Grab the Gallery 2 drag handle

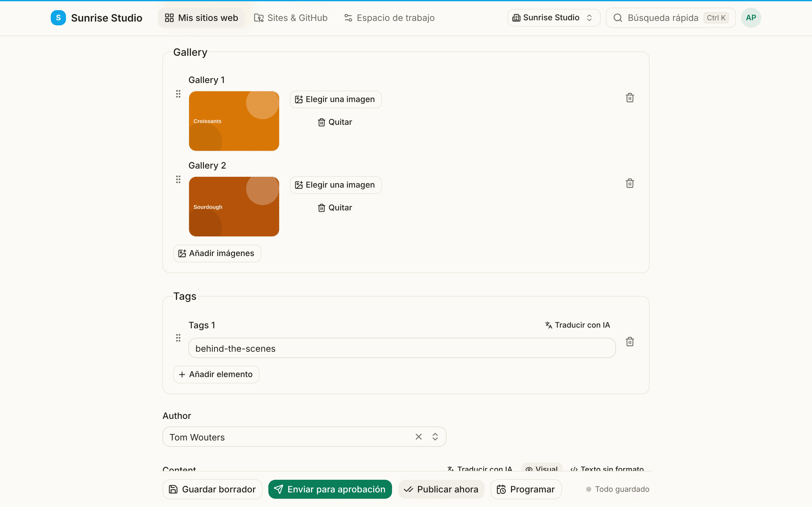pos(178,179)
